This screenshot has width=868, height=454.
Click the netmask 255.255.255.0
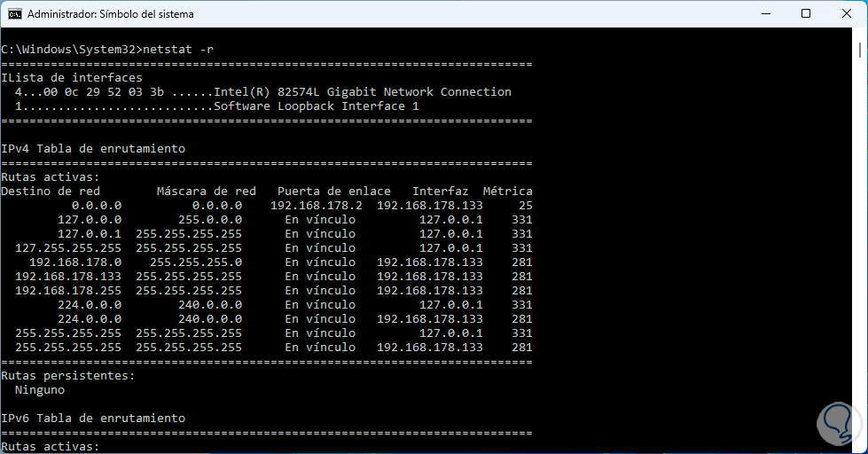[196, 262]
